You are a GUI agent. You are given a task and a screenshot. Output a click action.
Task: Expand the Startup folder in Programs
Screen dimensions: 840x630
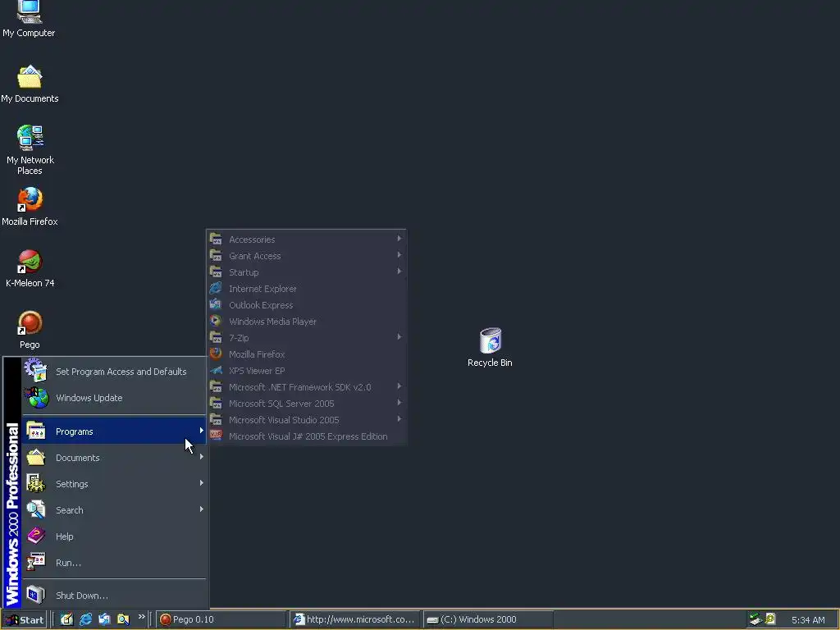[307, 272]
